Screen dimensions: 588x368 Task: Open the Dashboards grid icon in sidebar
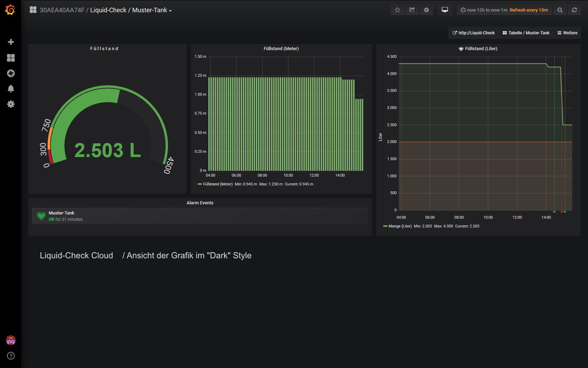(x=11, y=58)
